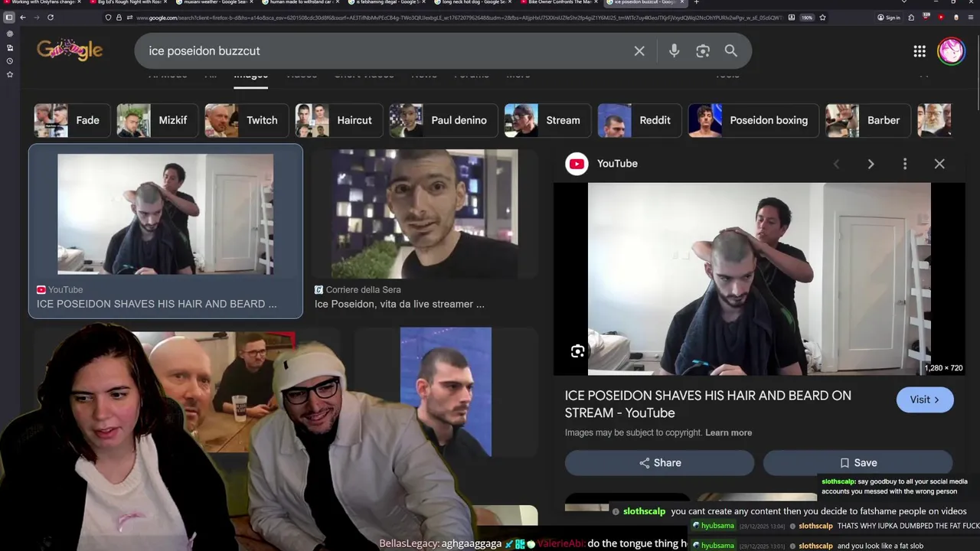
Task: Filter results by Paul denino chip
Action: coord(442,120)
